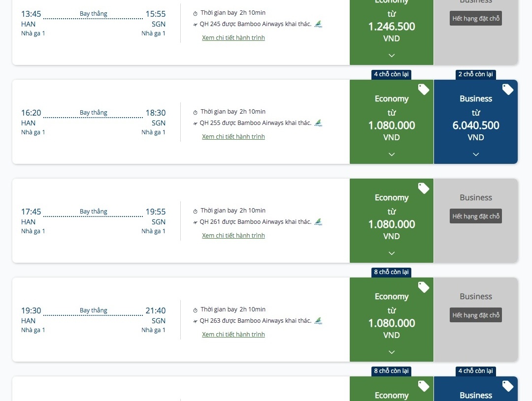Viewport: 532px width, 401px height.
Task: Expand Economy chevron for 16:20 flight
Action: click(x=392, y=154)
